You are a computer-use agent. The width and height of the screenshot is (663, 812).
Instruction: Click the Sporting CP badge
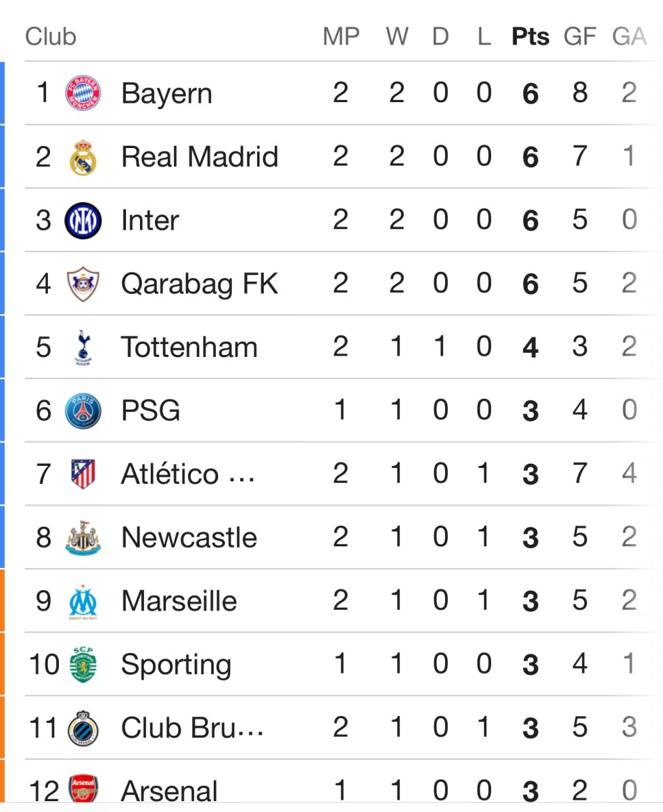[x=83, y=665]
